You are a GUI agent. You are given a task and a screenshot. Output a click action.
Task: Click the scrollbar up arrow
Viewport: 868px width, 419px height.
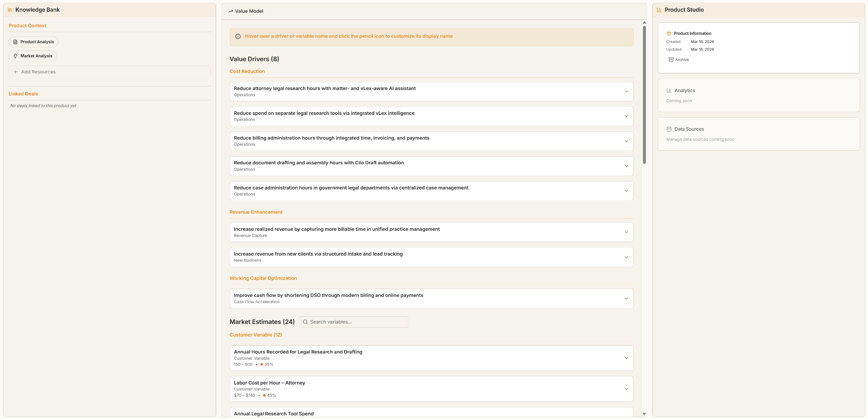644,23
